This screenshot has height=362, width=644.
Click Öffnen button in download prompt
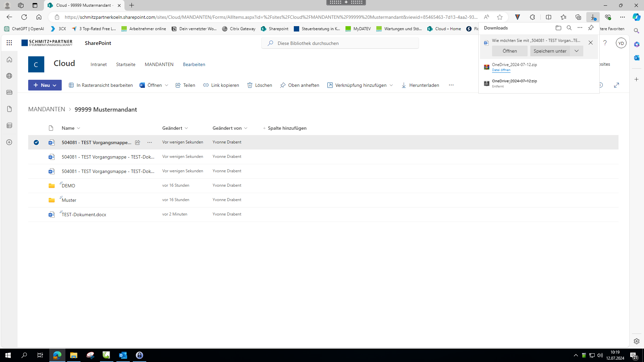tap(509, 51)
